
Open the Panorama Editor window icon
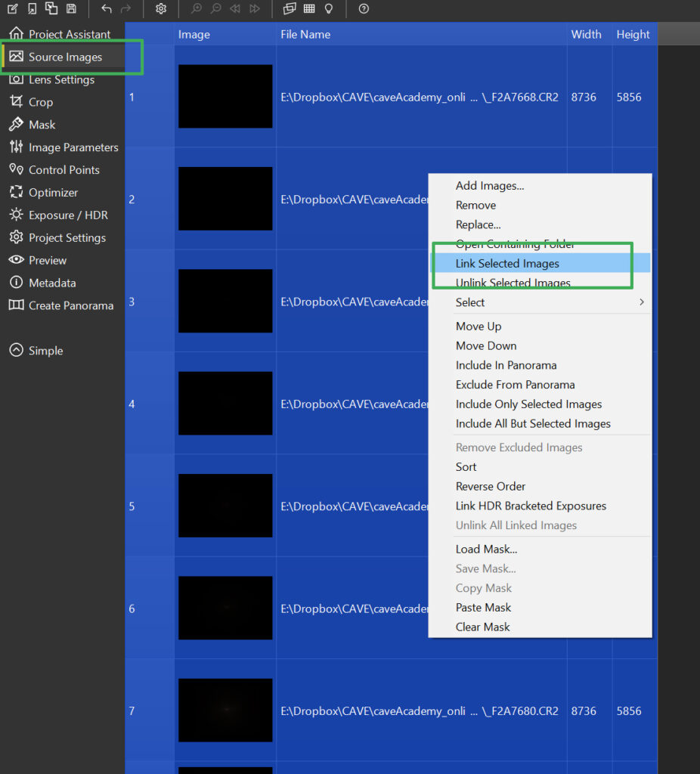click(290, 8)
